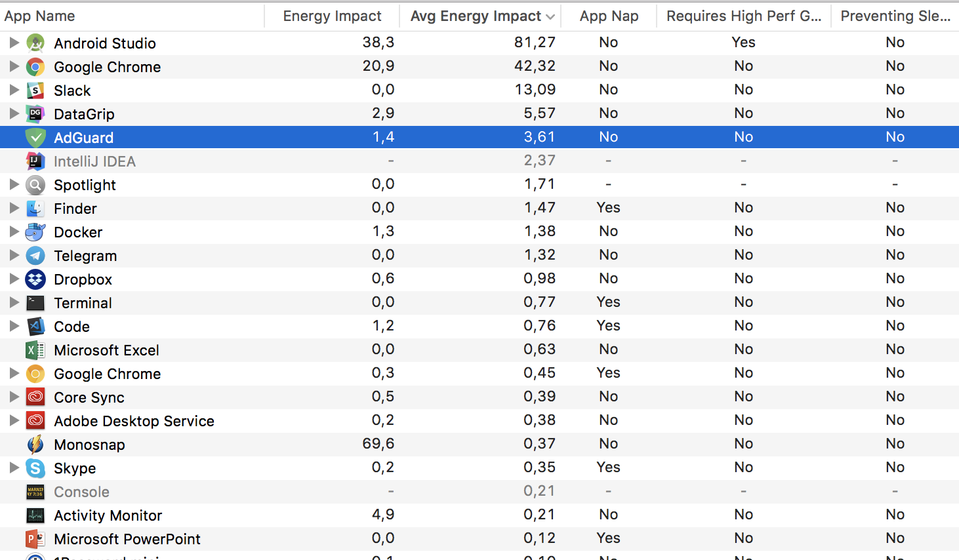The width and height of the screenshot is (959, 560).
Task: Click Finder's App Nap Yes value
Action: [x=608, y=208]
